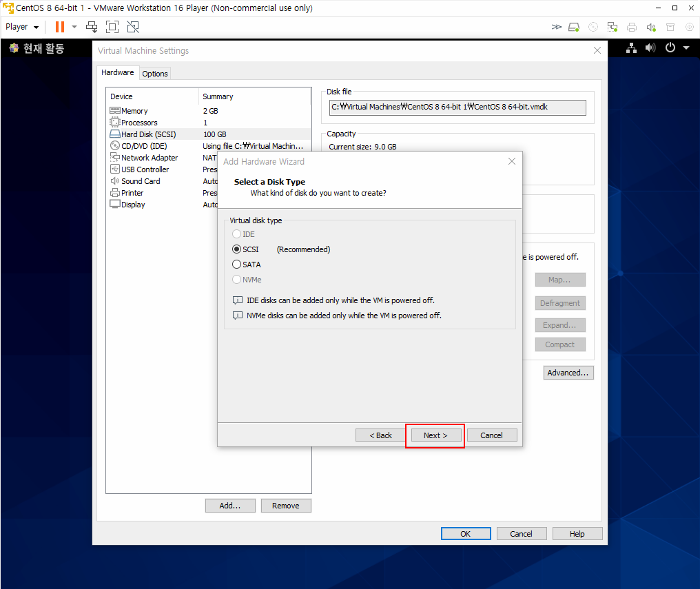Image resolution: width=700 pixels, height=589 pixels.
Task: Switch to the Options tab
Action: tap(155, 74)
